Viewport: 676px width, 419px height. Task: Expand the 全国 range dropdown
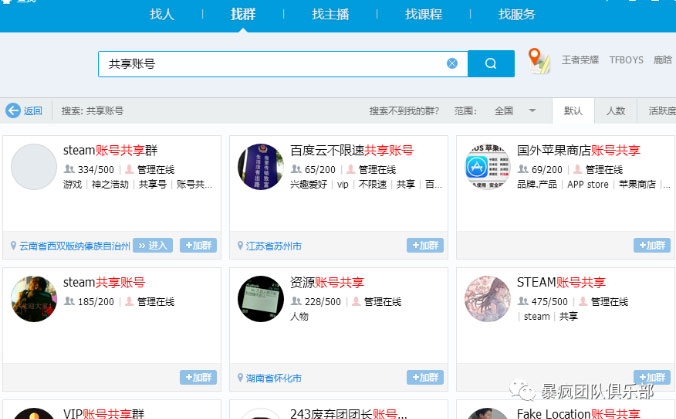tap(532, 111)
